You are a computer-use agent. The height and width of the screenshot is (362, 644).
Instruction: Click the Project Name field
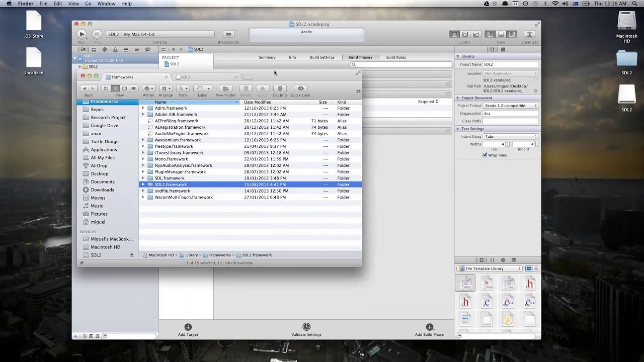[x=511, y=64]
